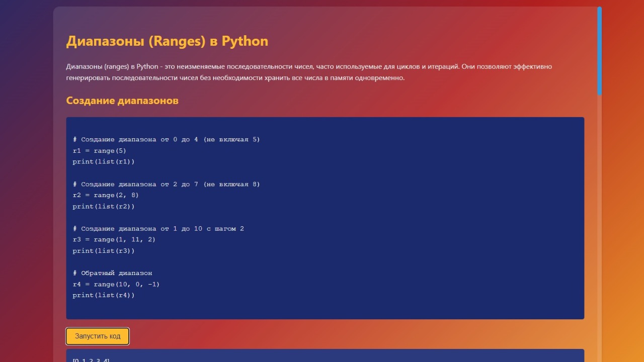The width and height of the screenshot is (644, 362).
Task: Click the scrollbar track below the thumb
Action: tap(599, 226)
